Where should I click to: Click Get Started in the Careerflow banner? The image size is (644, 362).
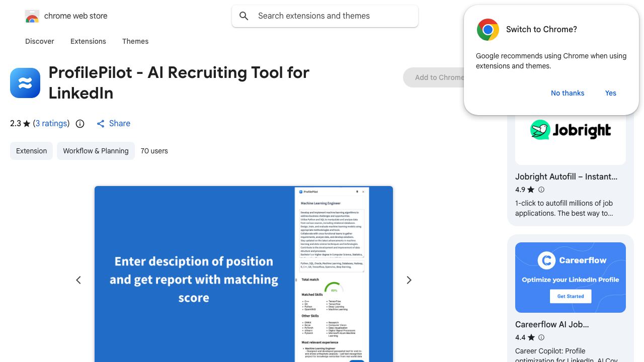[571, 296]
